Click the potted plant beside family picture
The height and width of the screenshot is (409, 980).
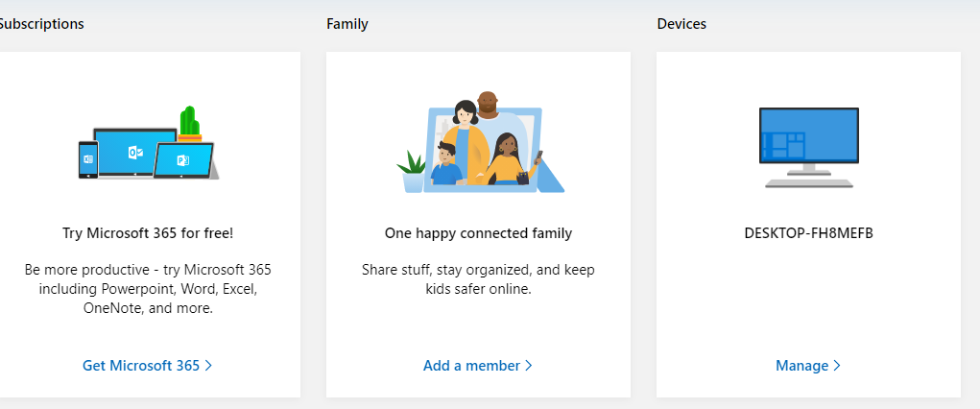pos(412,171)
